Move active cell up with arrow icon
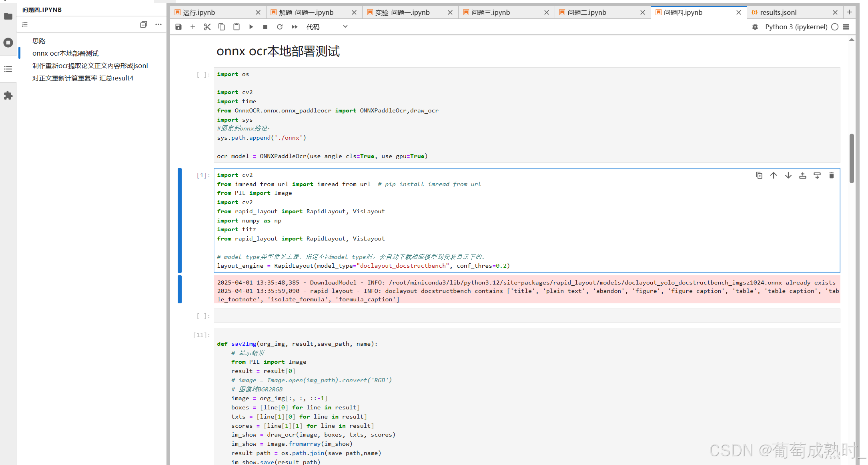The width and height of the screenshot is (868, 465). (774, 175)
